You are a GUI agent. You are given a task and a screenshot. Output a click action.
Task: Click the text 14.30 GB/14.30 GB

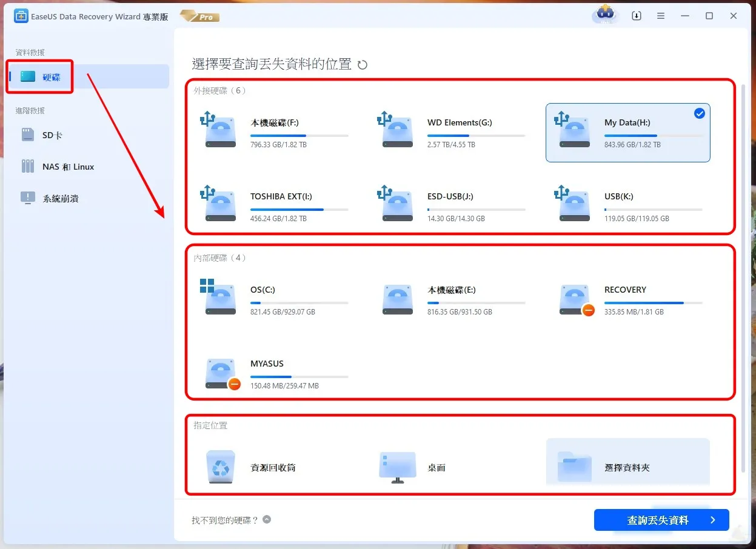(456, 219)
